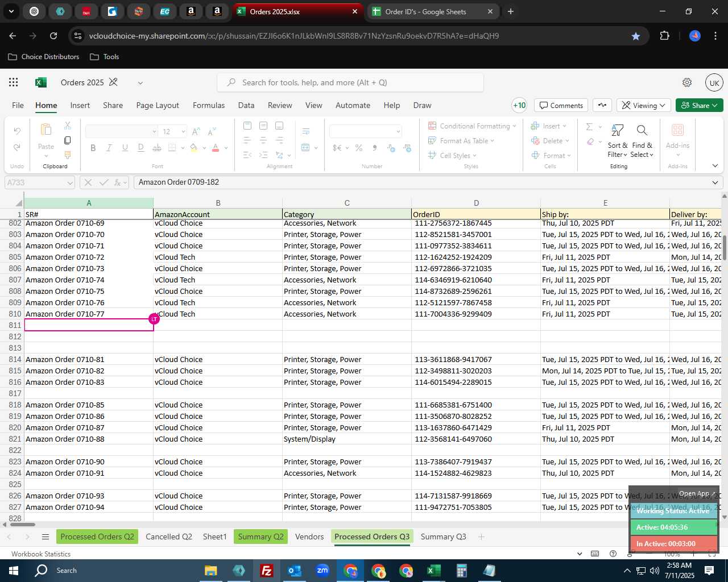Viewport: 728px width, 582px height.
Task: Click the Percent Style icon
Action: click(x=359, y=148)
